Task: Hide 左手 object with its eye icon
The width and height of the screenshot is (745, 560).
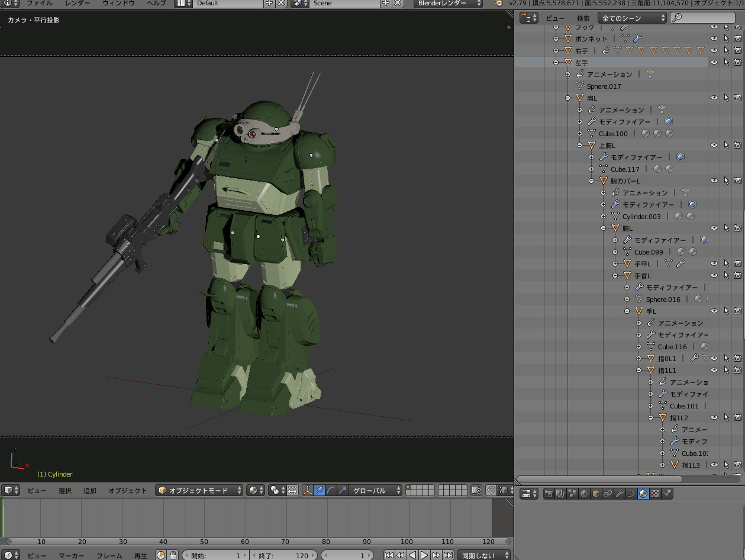Action: click(x=714, y=62)
